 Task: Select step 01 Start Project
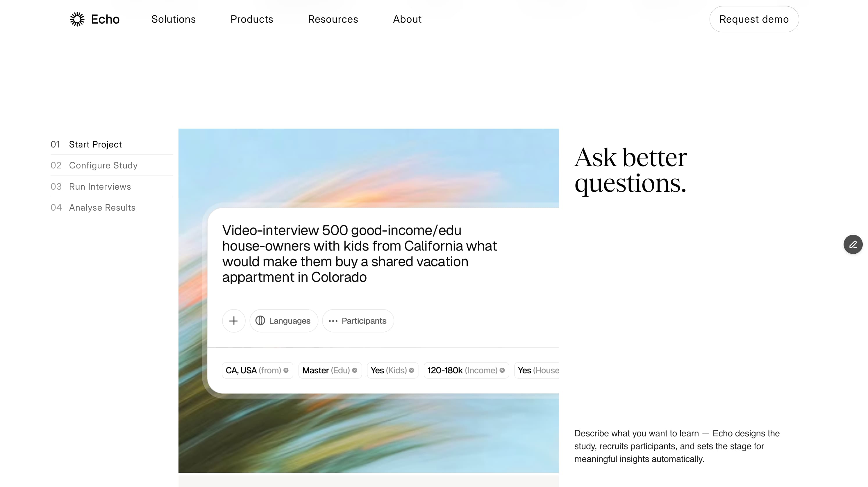coord(95,144)
